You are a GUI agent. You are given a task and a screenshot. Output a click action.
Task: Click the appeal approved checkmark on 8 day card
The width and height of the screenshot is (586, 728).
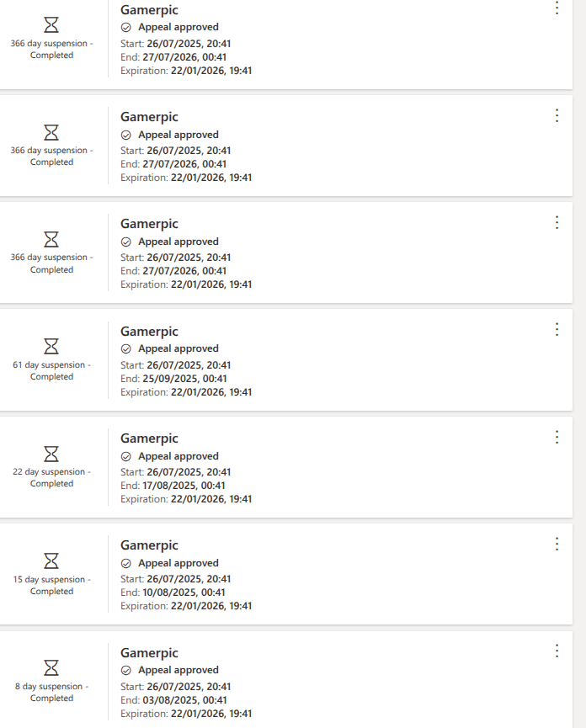tap(126, 670)
